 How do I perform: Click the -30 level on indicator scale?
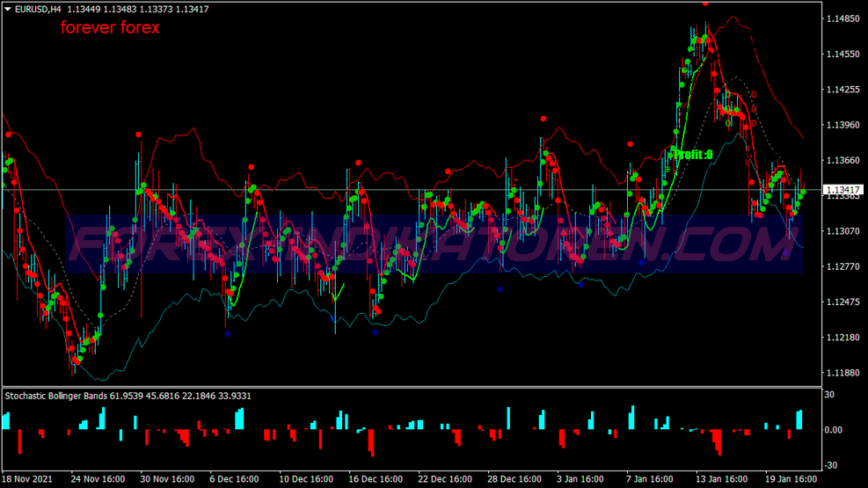click(831, 465)
